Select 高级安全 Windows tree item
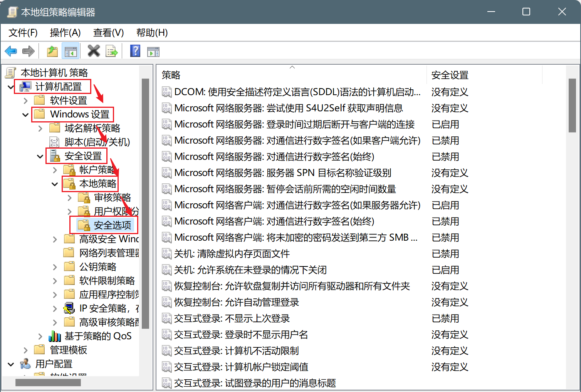581x392 pixels. pos(109,239)
